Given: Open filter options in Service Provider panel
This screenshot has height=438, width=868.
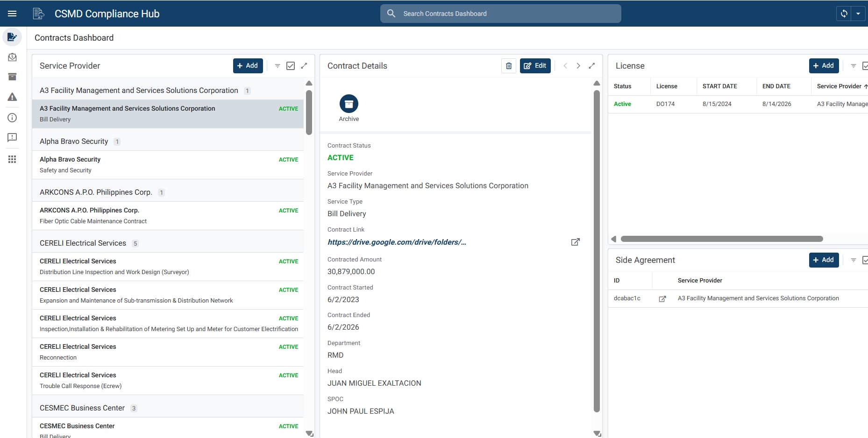Looking at the screenshot, I should pyautogui.click(x=277, y=66).
